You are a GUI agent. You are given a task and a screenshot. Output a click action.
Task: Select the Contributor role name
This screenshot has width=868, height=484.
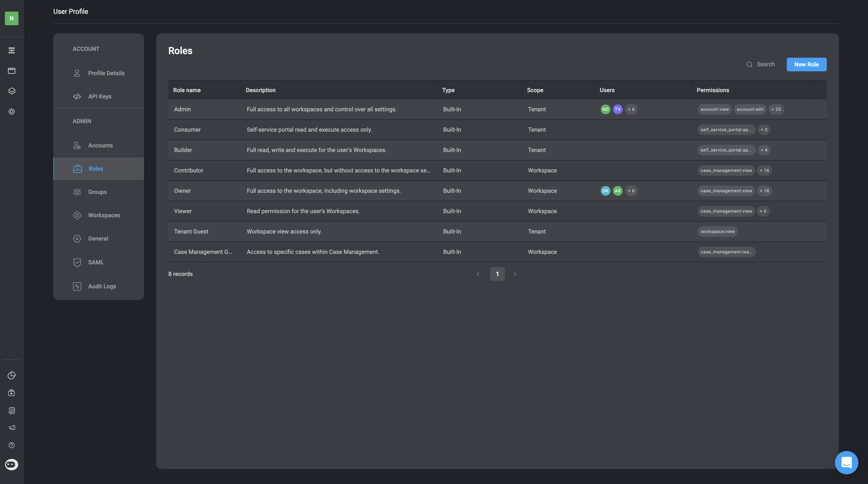(189, 170)
